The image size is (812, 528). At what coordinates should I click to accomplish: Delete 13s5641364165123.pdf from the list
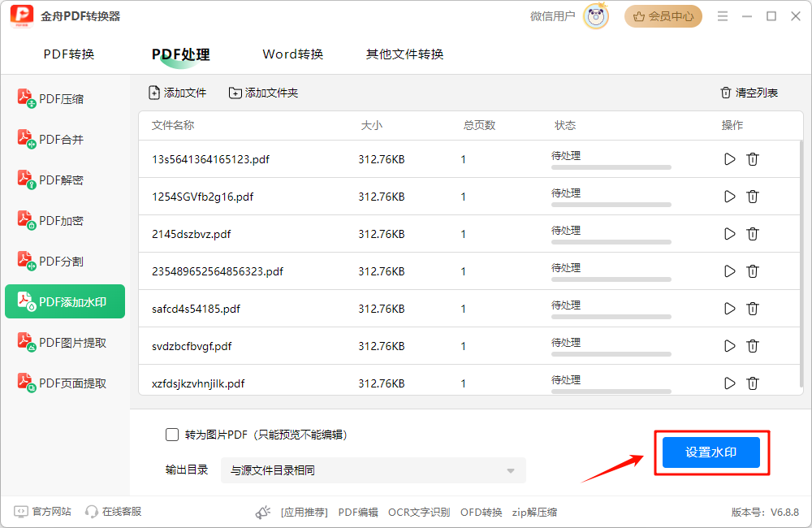coord(753,159)
